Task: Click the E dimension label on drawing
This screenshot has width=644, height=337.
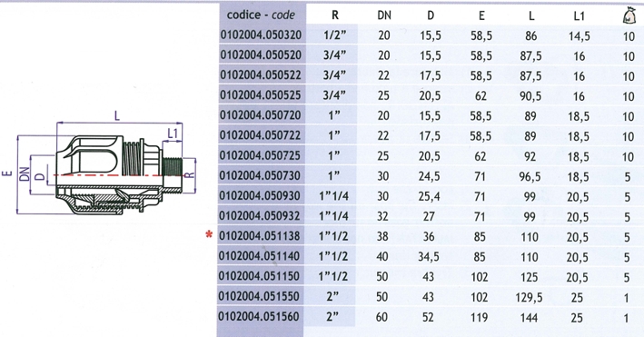Action: pos(7,173)
